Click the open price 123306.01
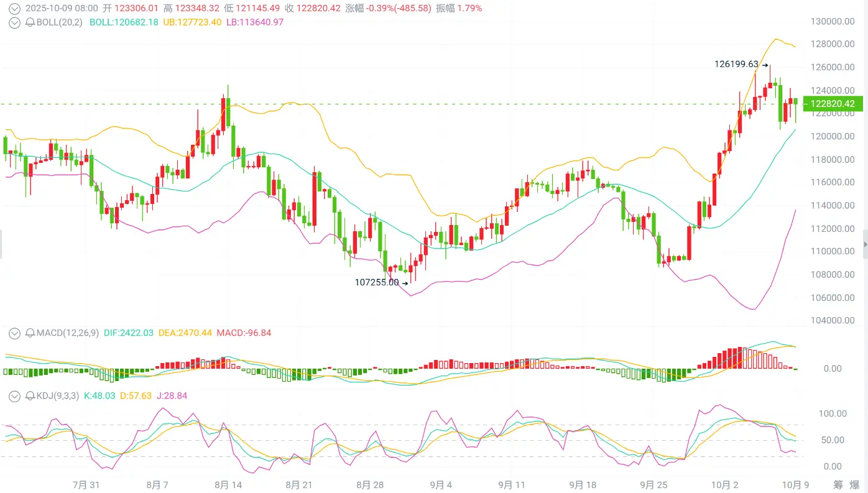 coord(137,9)
